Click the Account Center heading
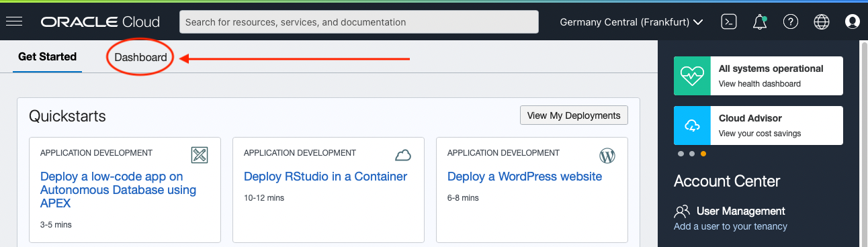The height and width of the screenshot is (247, 868). [x=727, y=181]
